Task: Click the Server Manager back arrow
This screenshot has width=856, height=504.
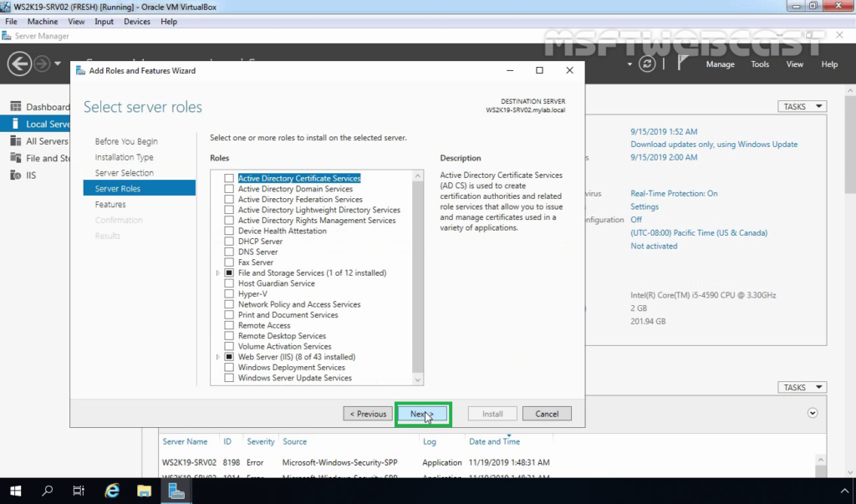Action: click(19, 64)
